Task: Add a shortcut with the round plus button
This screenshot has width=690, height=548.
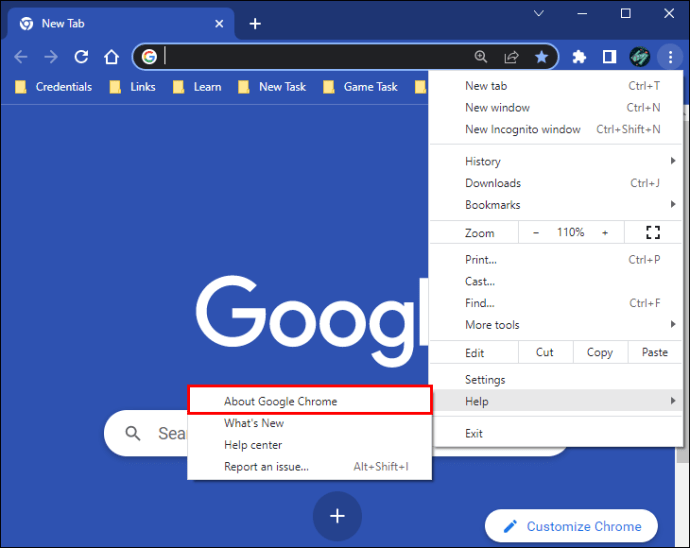Action: click(x=338, y=516)
